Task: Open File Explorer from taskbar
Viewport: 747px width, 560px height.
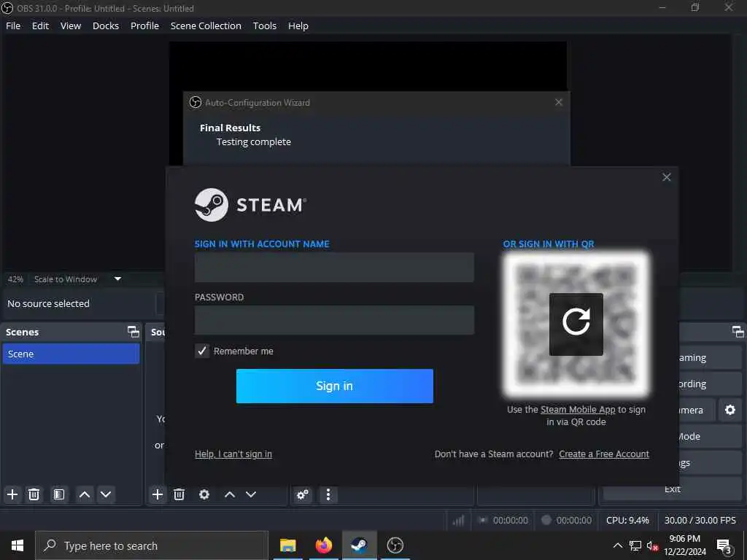Action: click(287, 545)
